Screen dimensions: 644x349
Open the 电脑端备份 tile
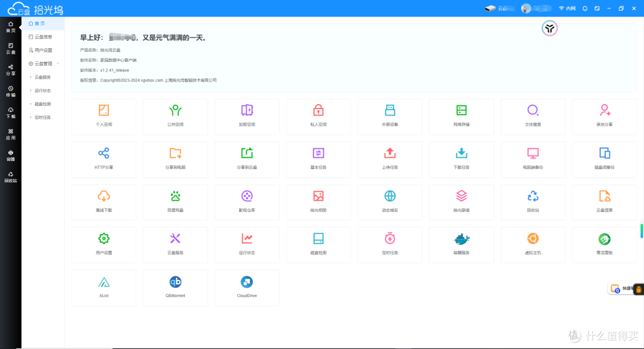click(532, 160)
